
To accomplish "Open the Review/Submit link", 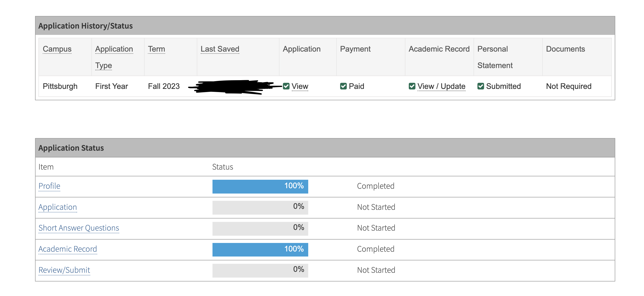I will [64, 270].
